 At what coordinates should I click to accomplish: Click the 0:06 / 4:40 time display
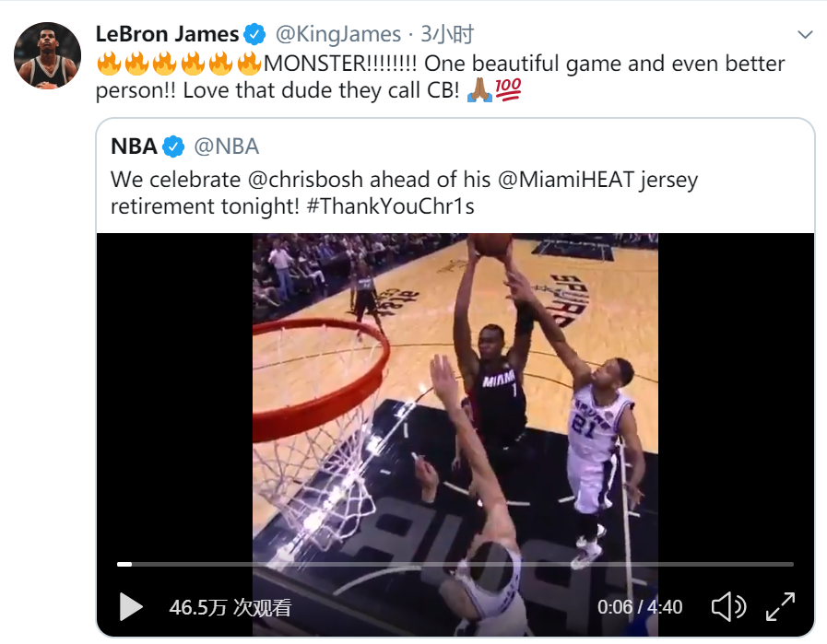(640, 607)
